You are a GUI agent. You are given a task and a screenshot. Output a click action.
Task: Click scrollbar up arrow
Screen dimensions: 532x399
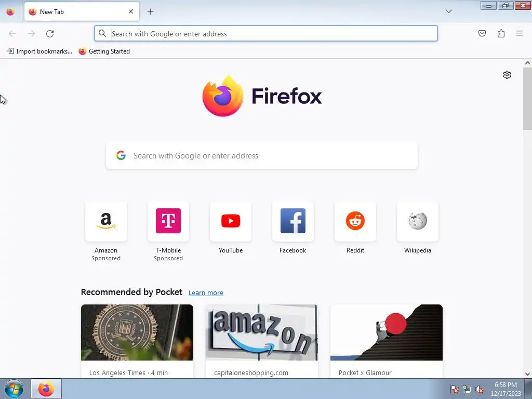tap(527, 63)
